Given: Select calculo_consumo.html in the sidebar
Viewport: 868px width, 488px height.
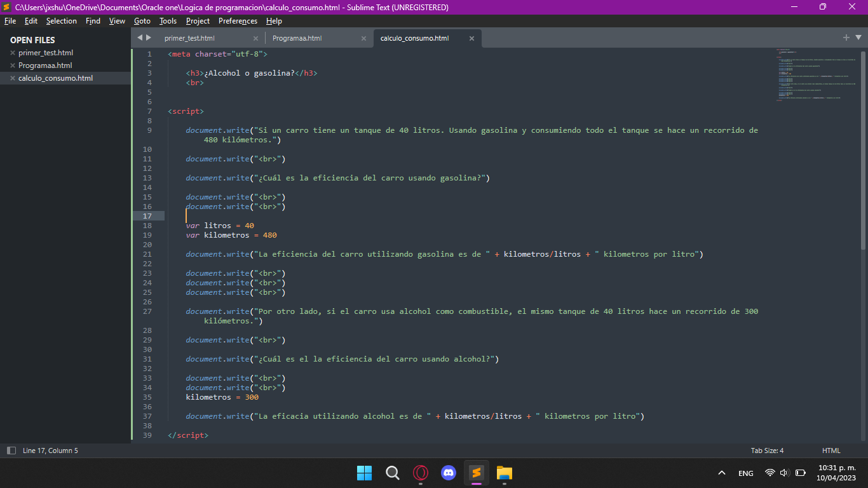Looking at the screenshot, I should coord(55,78).
